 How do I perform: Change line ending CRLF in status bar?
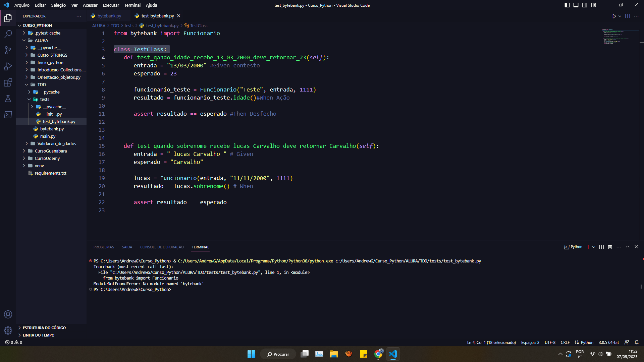click(565, 343)
